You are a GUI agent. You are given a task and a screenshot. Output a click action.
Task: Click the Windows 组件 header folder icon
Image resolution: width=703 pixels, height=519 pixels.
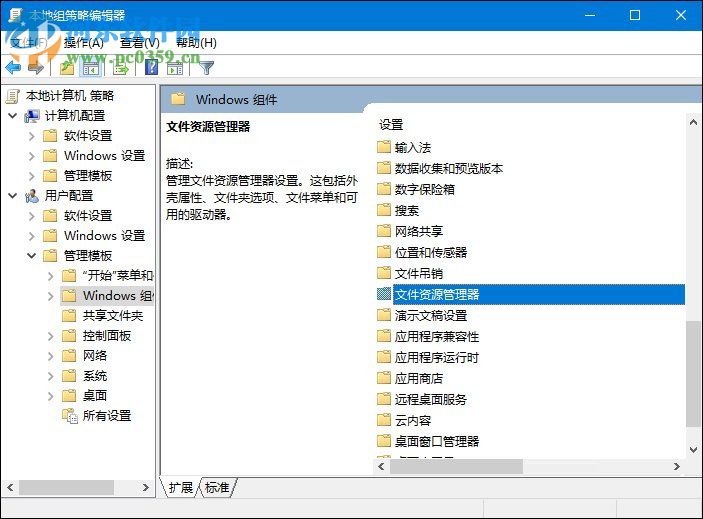pyautogui.click(x=178, y=99)
